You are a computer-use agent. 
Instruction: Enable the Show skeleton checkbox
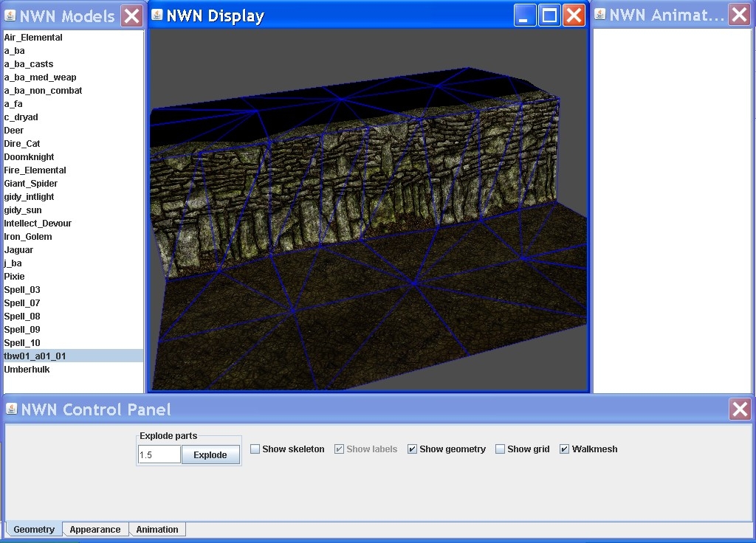(255, 449)
